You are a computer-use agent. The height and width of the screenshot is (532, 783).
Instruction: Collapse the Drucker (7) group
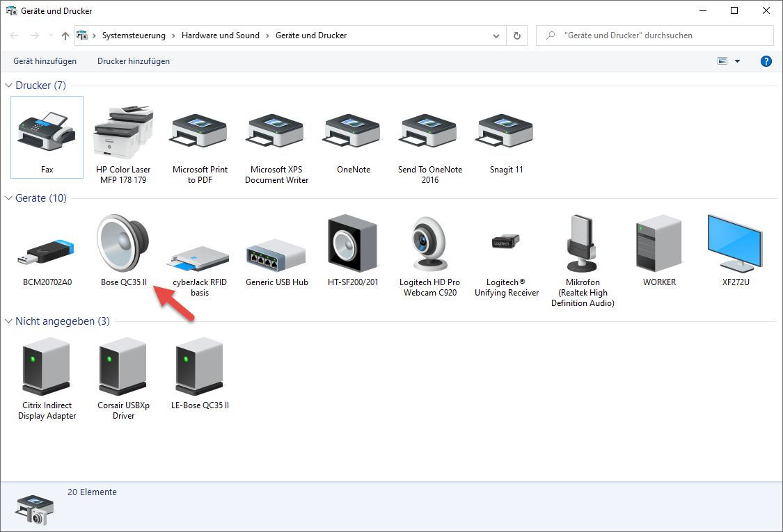(x=8, y=86)
